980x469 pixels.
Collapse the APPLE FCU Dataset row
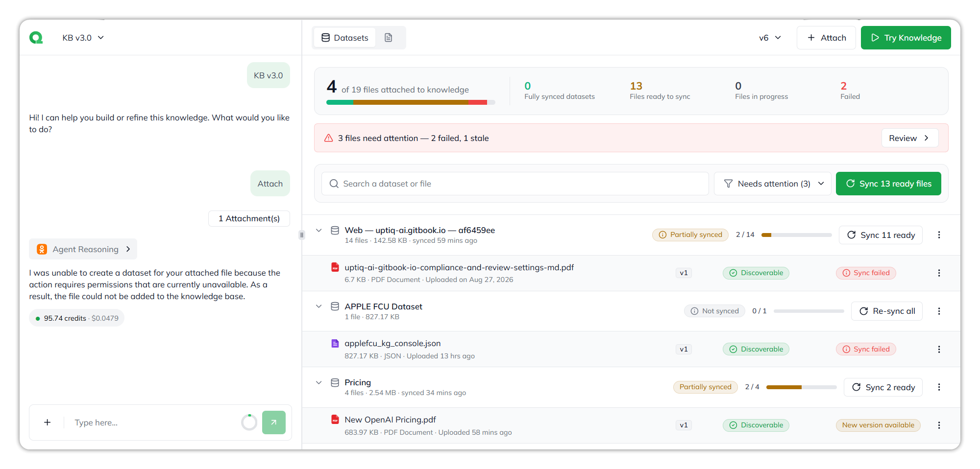point(319,306)
